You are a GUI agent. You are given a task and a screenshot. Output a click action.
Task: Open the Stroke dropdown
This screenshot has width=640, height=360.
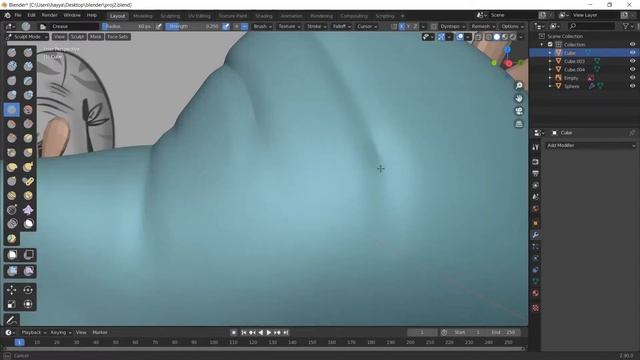click(x=316, y=26)
